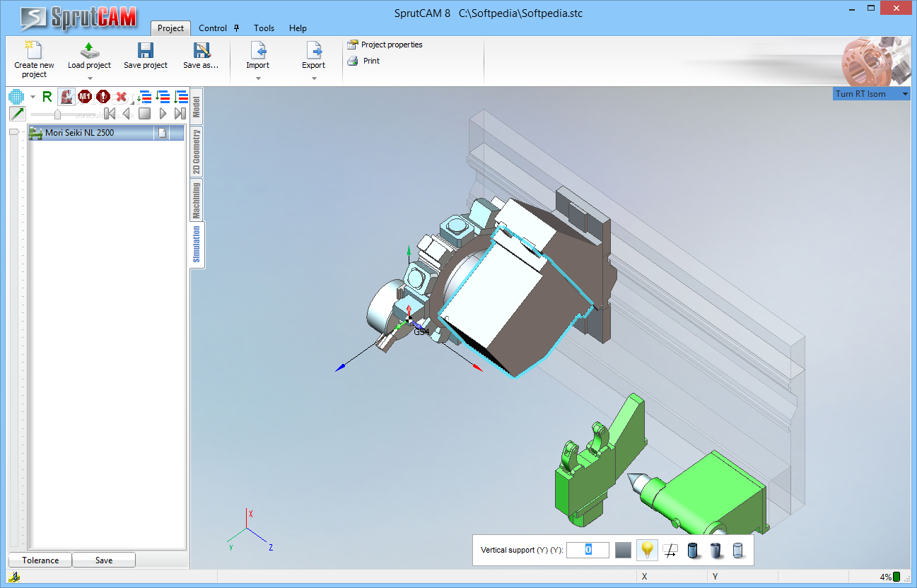
Task: Click the short green arrow lines icon
Action: (x=144, y=97)
